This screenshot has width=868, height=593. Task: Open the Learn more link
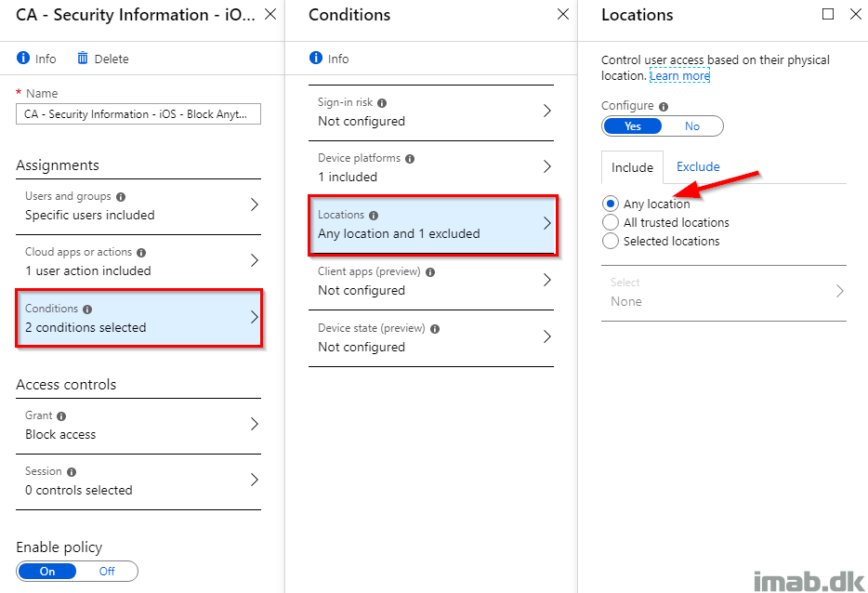679,76
